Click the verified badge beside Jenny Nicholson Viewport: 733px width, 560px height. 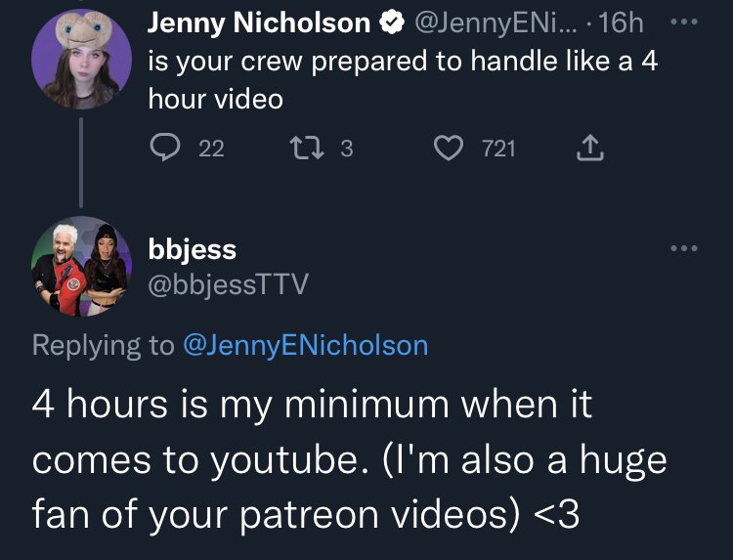[392, 22]
